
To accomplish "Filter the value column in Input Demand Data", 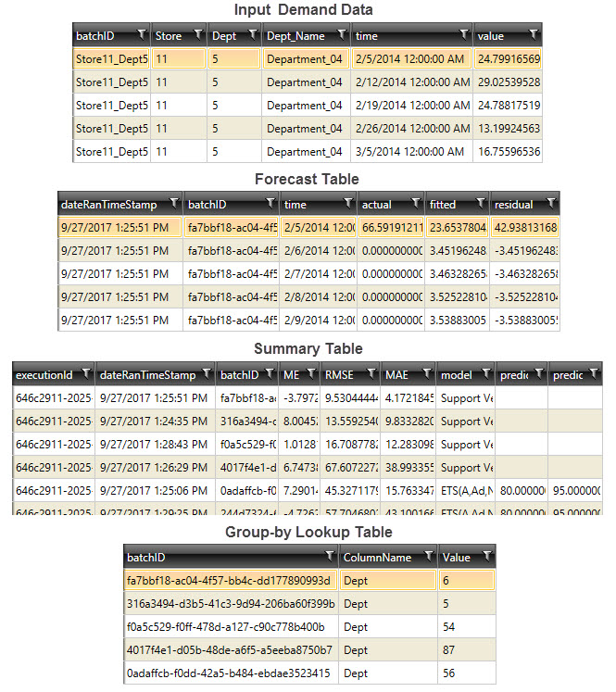I will tap(534, 34).
